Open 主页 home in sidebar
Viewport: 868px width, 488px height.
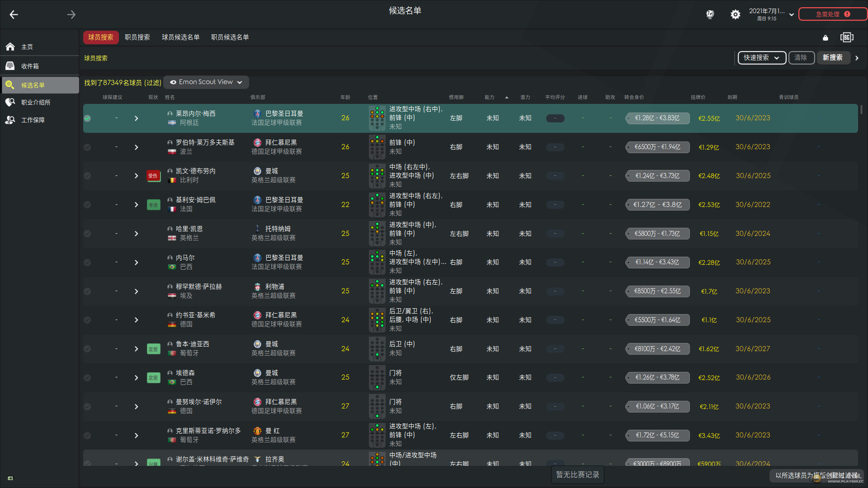point(27,47)
